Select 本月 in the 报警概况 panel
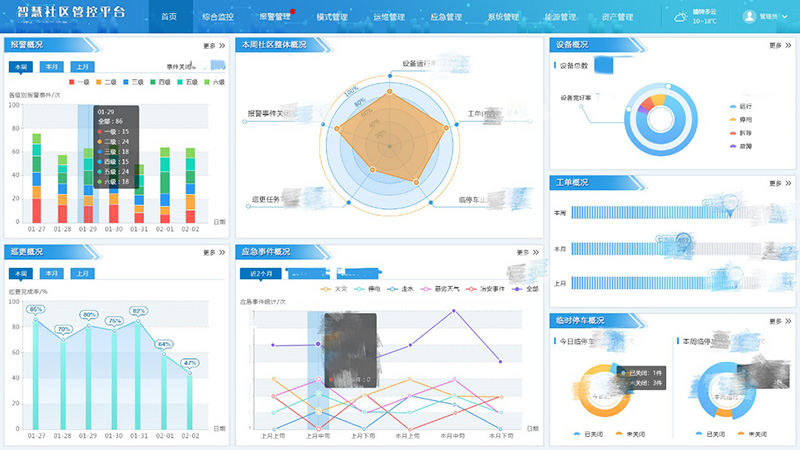This screenshot has height=450, width=800. click(x=52, y=67)
